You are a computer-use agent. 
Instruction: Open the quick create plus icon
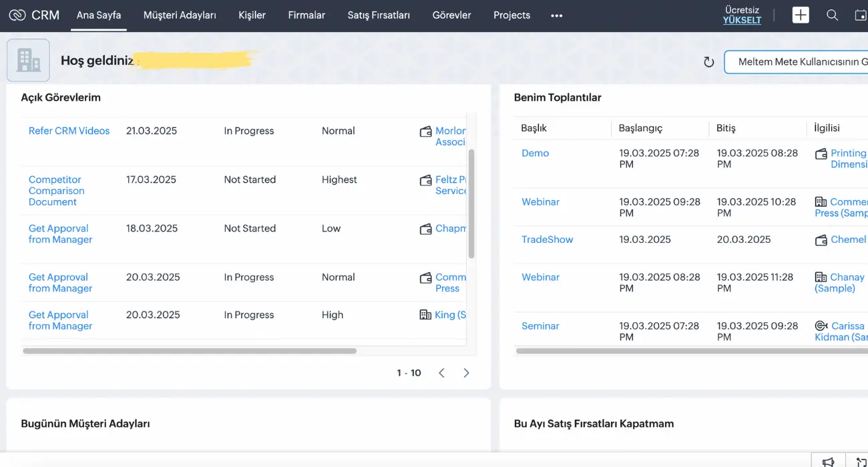point(800,14)
